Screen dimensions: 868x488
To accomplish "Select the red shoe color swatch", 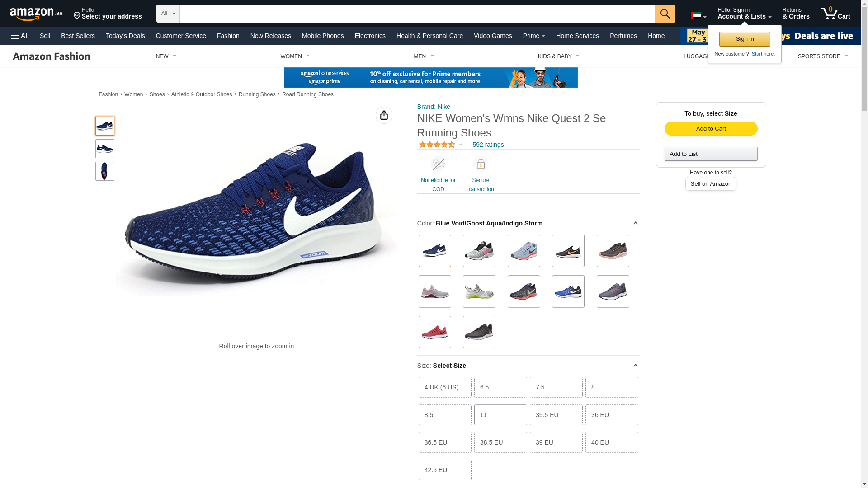I will pos(435,332).
